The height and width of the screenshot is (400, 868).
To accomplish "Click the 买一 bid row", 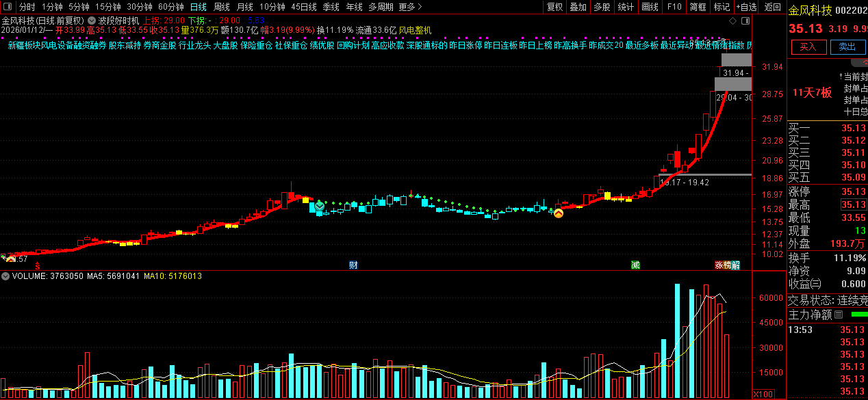I will point(827,128).
